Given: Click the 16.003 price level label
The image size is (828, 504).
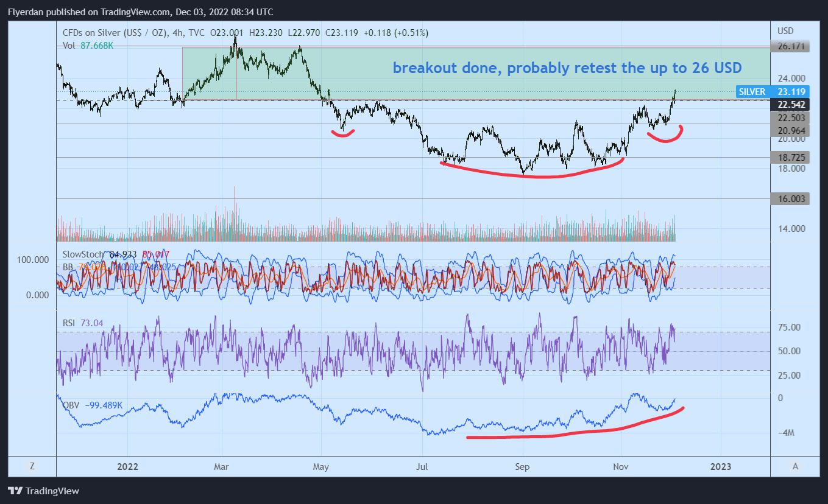Looking at the screenshot, I should [x=790, y=198].
